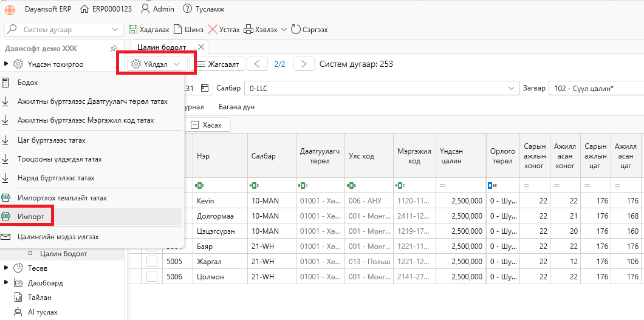Click the Хасах remove button

(x=207, y=125)
